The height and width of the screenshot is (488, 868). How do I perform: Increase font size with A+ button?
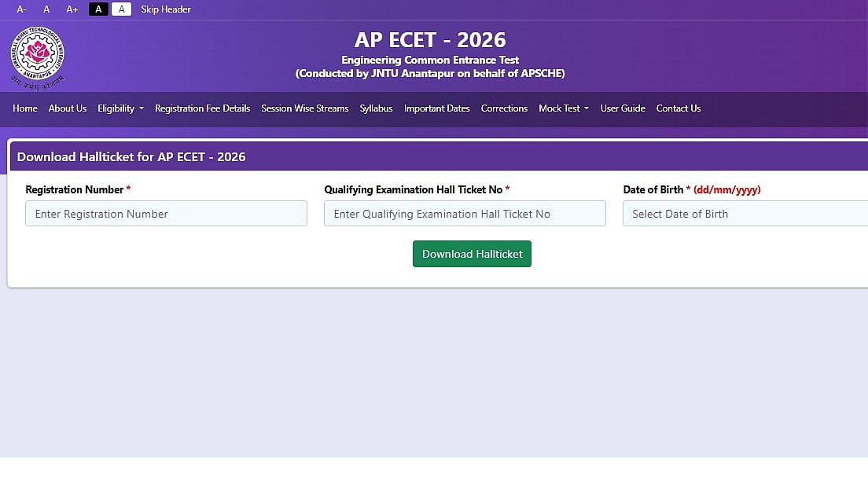72,9
